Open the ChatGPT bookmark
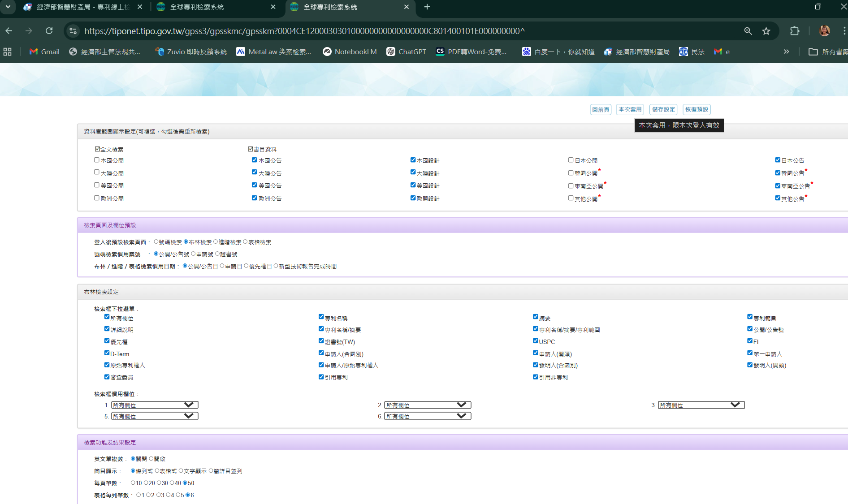Image resolution: width=848 pixels, height=504 pixels. pos(407,52)
